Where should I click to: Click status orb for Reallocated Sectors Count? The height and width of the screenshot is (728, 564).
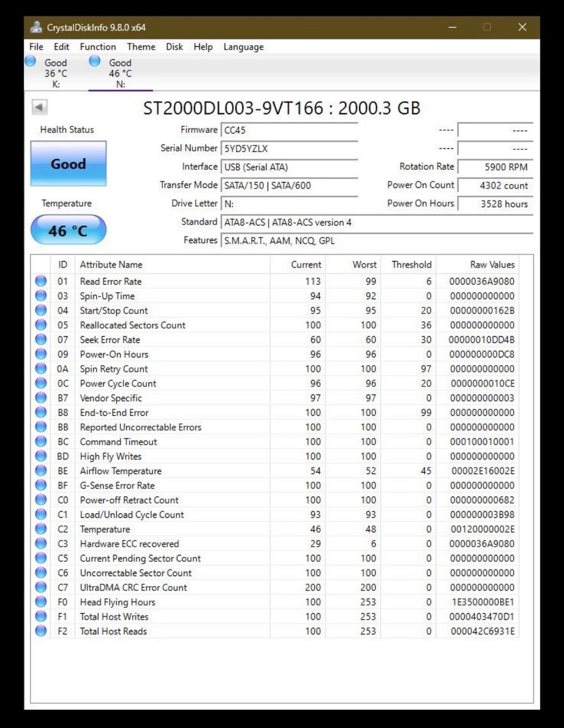(x=41, y=325)
